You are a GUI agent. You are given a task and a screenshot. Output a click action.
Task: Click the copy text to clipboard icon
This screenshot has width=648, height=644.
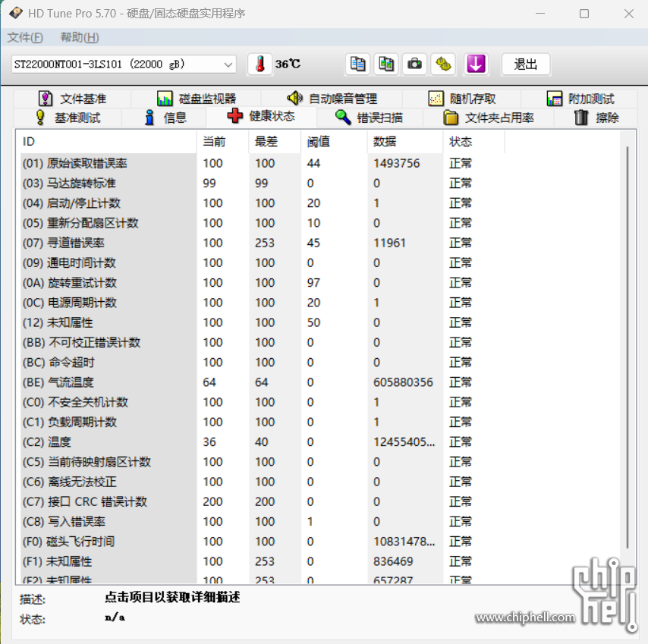(357, 64)
